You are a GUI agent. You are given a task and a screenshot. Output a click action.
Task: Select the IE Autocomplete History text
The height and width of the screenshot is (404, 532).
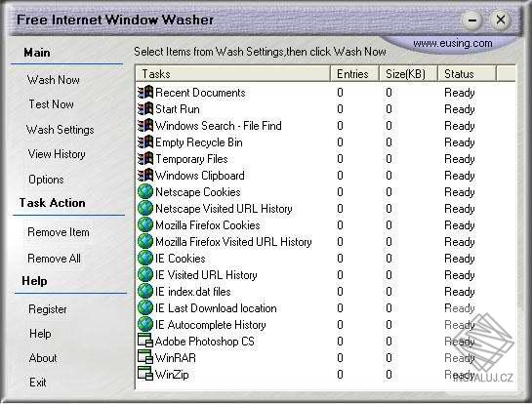point(211,325)
